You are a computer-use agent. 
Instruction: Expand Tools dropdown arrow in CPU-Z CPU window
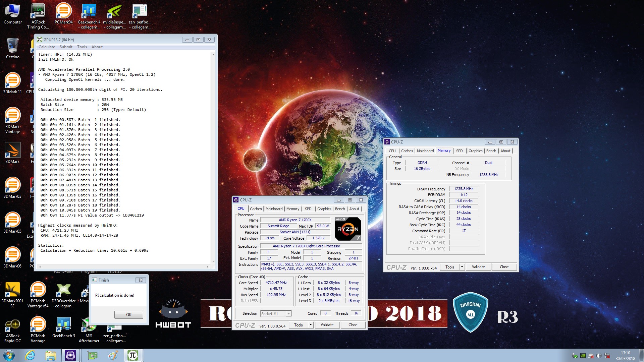coord(311,325)
